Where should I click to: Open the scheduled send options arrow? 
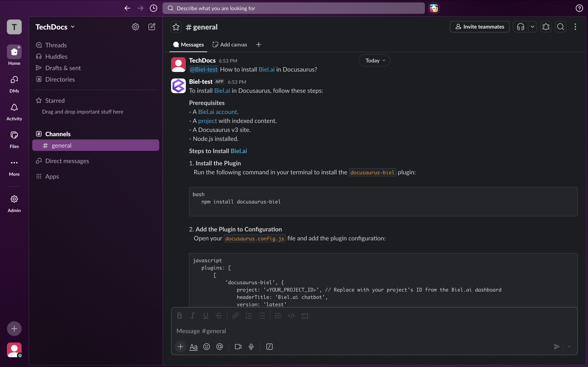[569, 347]
